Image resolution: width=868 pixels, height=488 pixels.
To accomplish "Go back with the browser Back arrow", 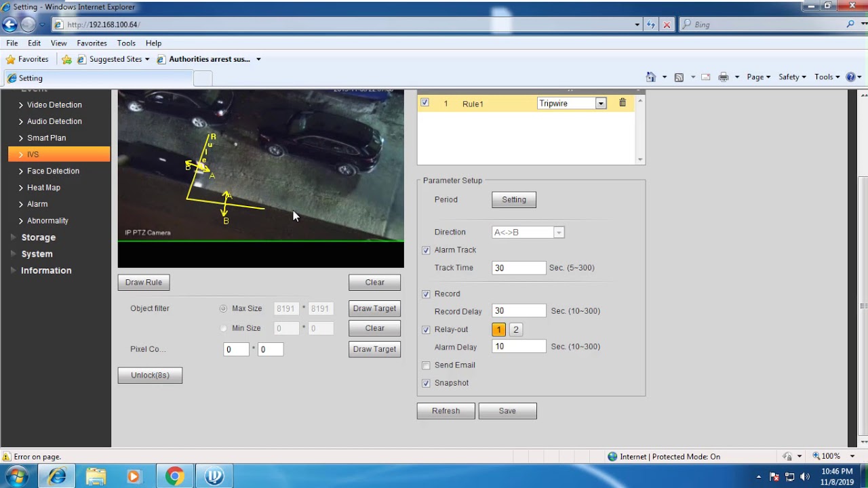I will [9, 24].
